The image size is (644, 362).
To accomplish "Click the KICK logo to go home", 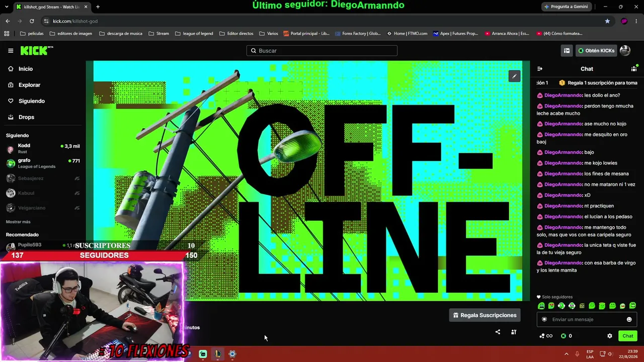I will click(36, 50).
